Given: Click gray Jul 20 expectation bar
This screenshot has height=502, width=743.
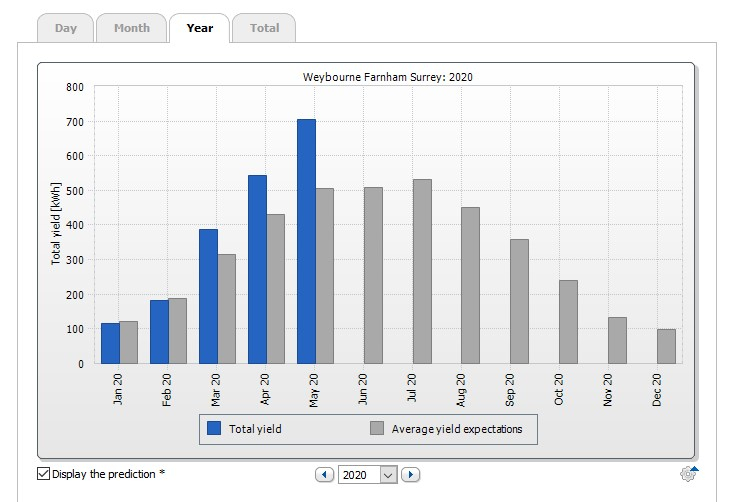Looking at the screenshot, I should (422, 272).
